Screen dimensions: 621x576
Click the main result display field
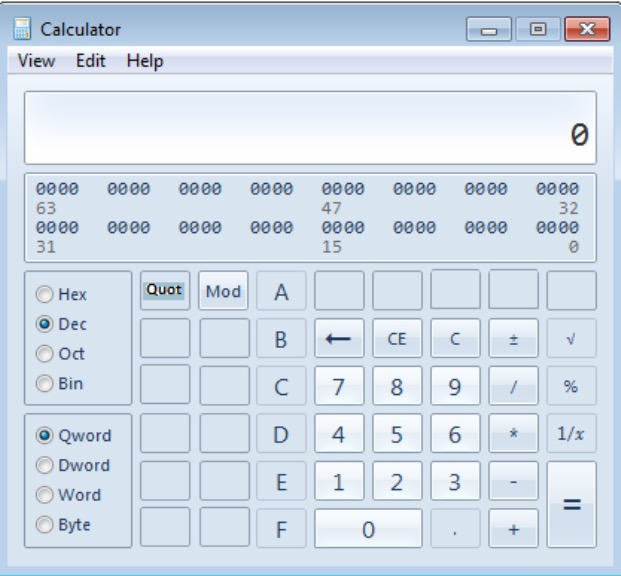coord(310,128)
